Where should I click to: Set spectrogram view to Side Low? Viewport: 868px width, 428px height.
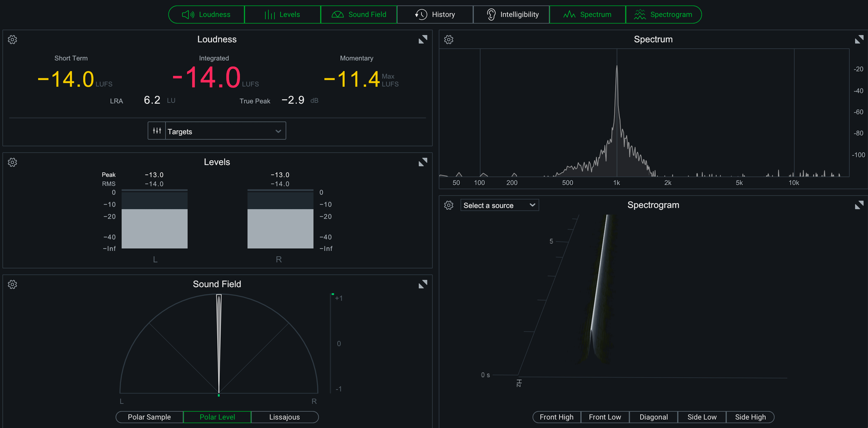click(x=702, y=417)
